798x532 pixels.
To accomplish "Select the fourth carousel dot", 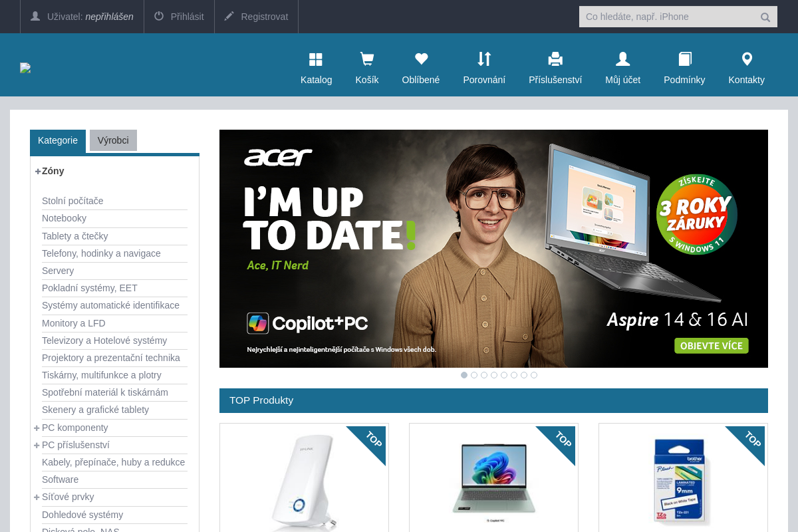I will (494, 375).
